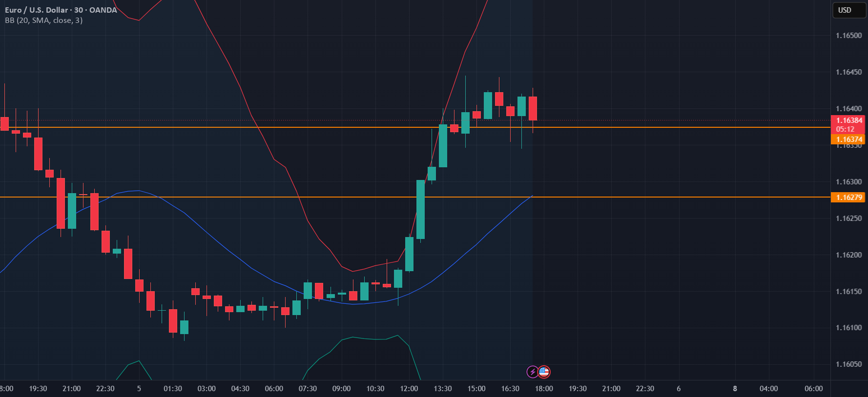The width and height of the screenshot is (868, 397).
Task: Select the orange 1.16374 price line label
Action: click(849, 139)
